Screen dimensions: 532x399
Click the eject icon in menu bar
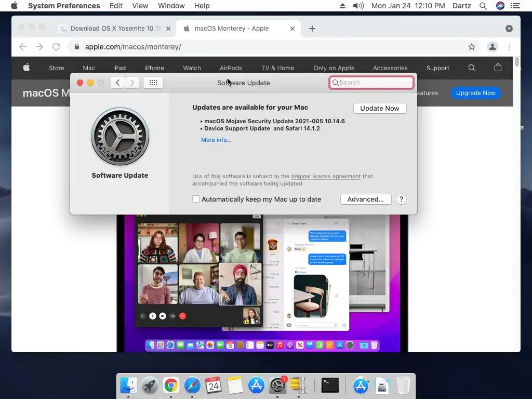pyautogui.click(x=342, y=6)
